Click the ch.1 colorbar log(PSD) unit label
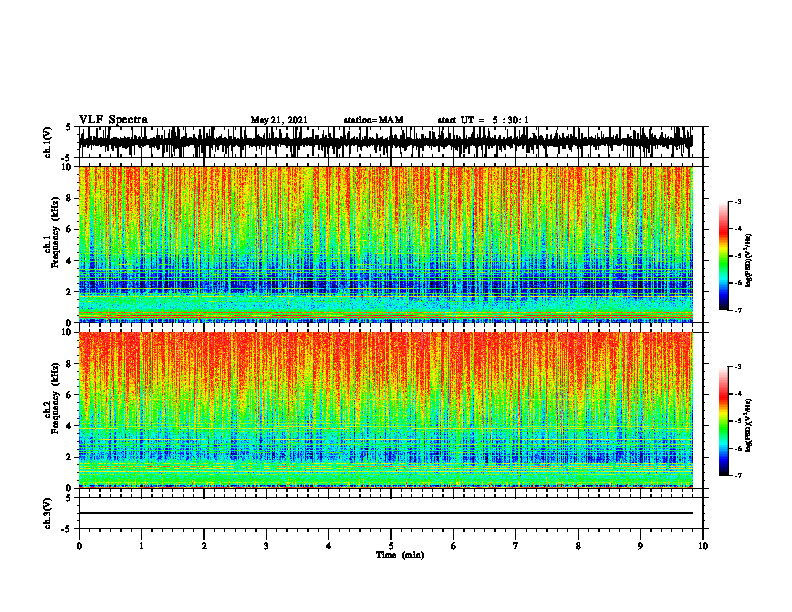The width and height of the screenshot is (792, 612). tap(749, 260)
